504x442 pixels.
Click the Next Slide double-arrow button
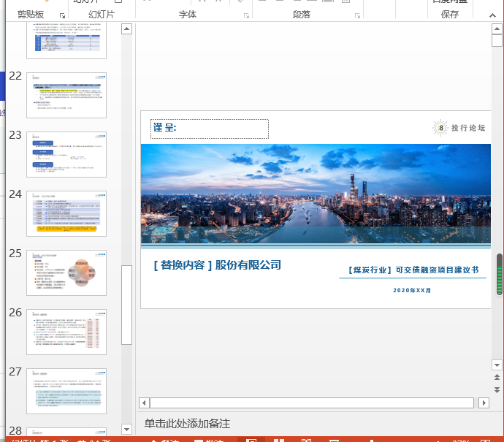point(496,390)
